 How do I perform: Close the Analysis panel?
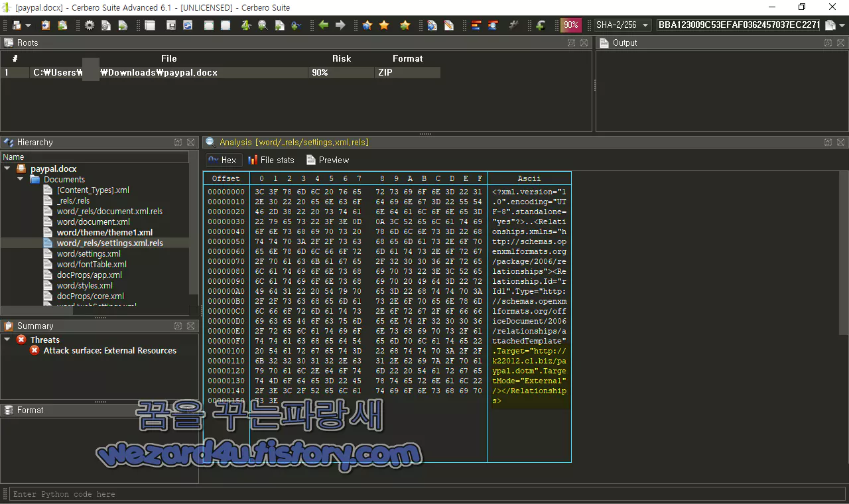point(840,142)
